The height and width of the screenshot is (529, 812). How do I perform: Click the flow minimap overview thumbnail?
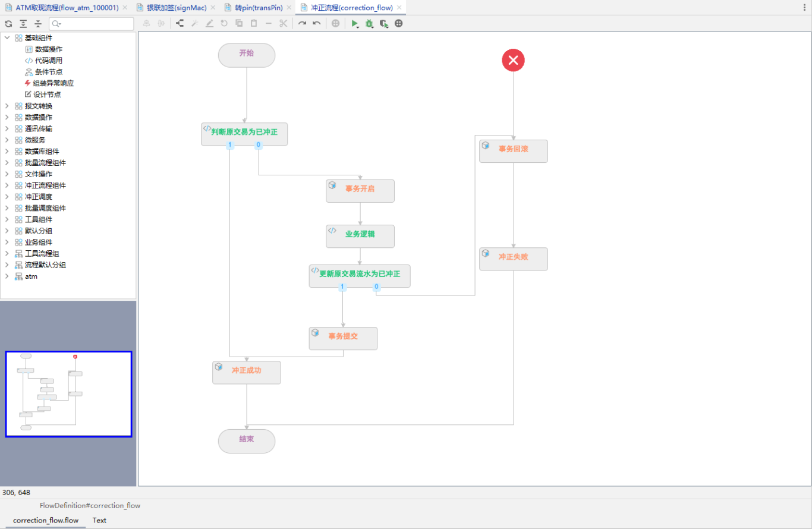coord(68,394)
